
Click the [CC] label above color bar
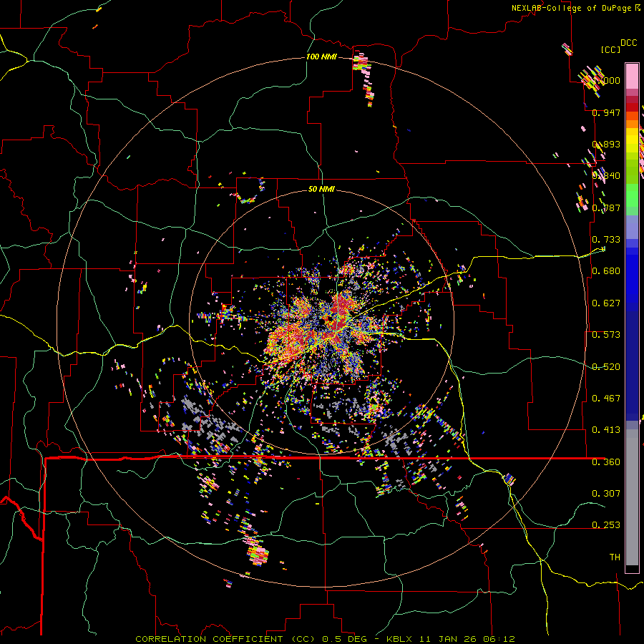610,49
